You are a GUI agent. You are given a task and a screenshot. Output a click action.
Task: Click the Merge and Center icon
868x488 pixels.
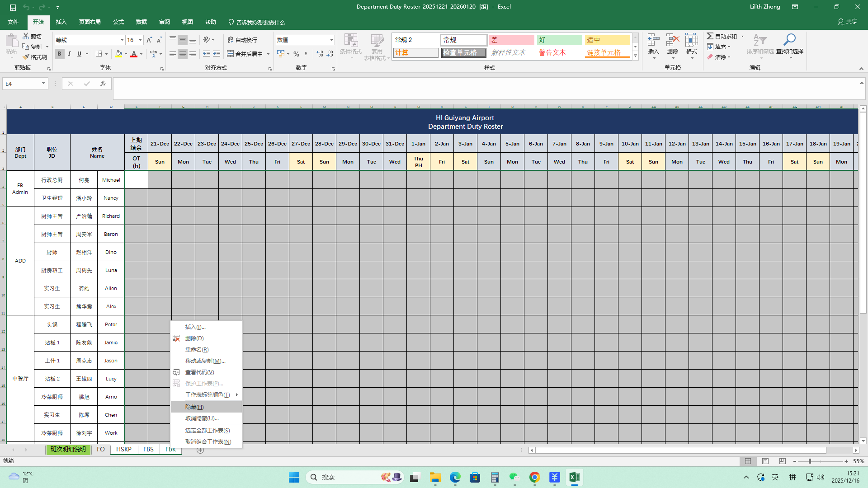(230, 54)
